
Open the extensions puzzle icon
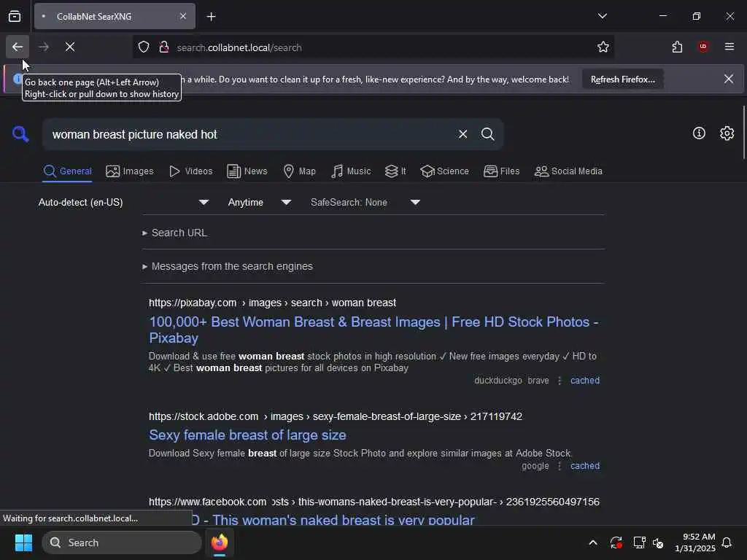tap(677, 47)
